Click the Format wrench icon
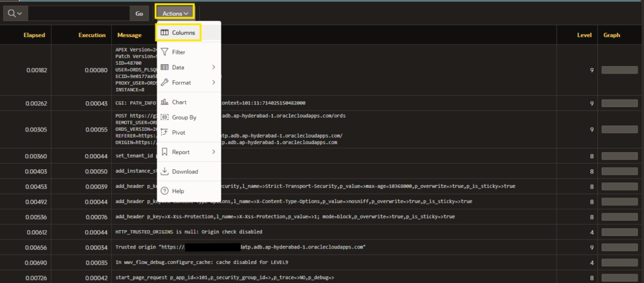Screen dimensions: 644x283 pyautogui.click(x=164, y=82)
